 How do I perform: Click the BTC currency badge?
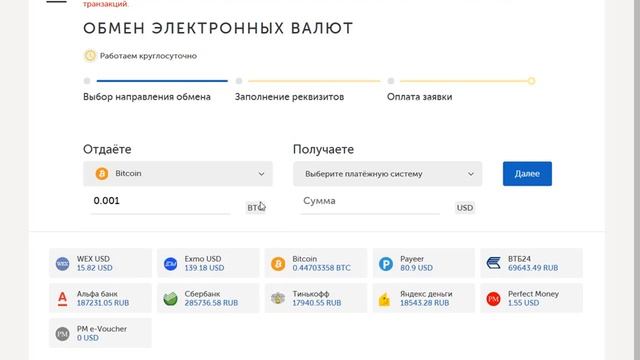pos(256,208)
